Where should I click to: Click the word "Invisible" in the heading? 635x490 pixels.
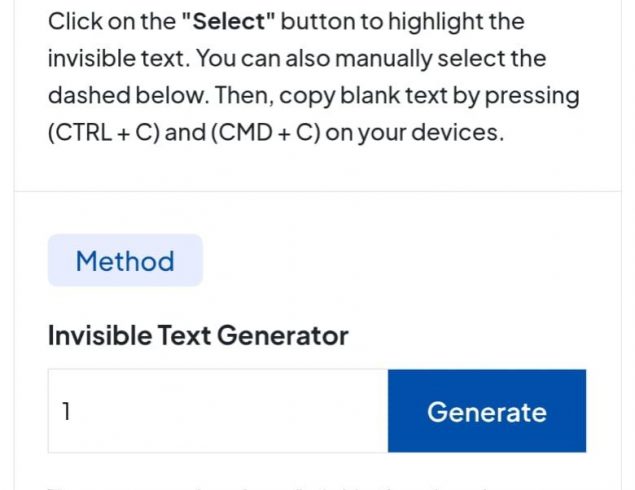(98, 335)
